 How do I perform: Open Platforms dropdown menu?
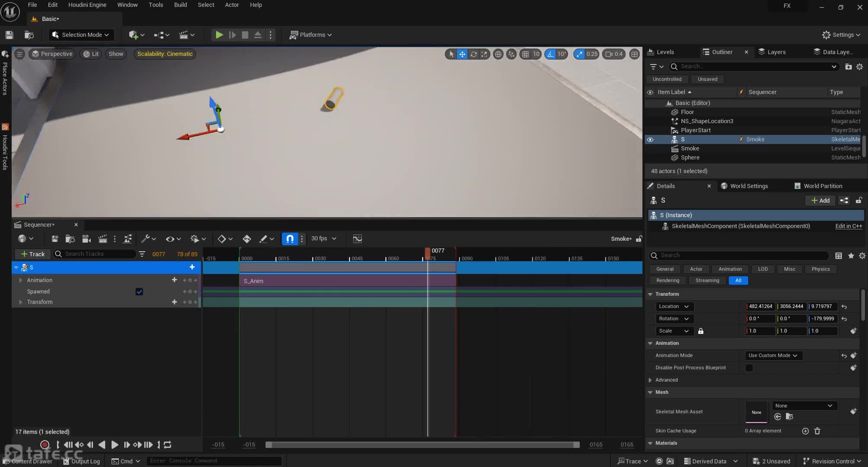310,35
